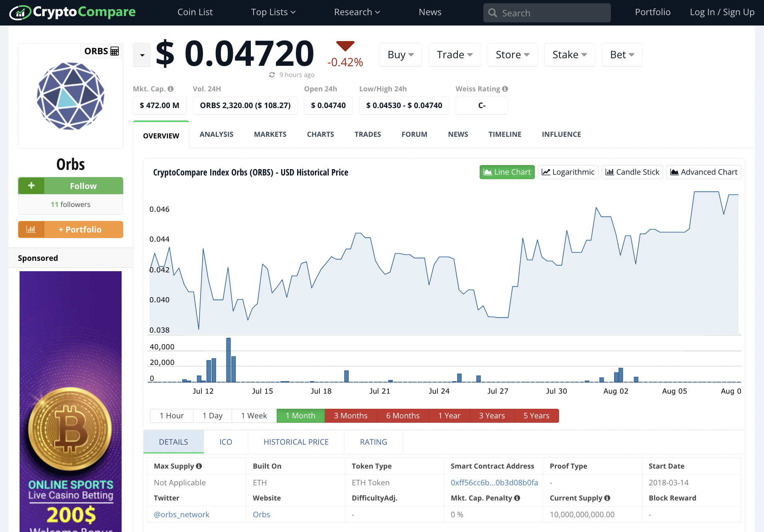The width and height of the screenshot is (764, 532).
Task: Open the Top Lists menu
Action: (x=274, y=12)
